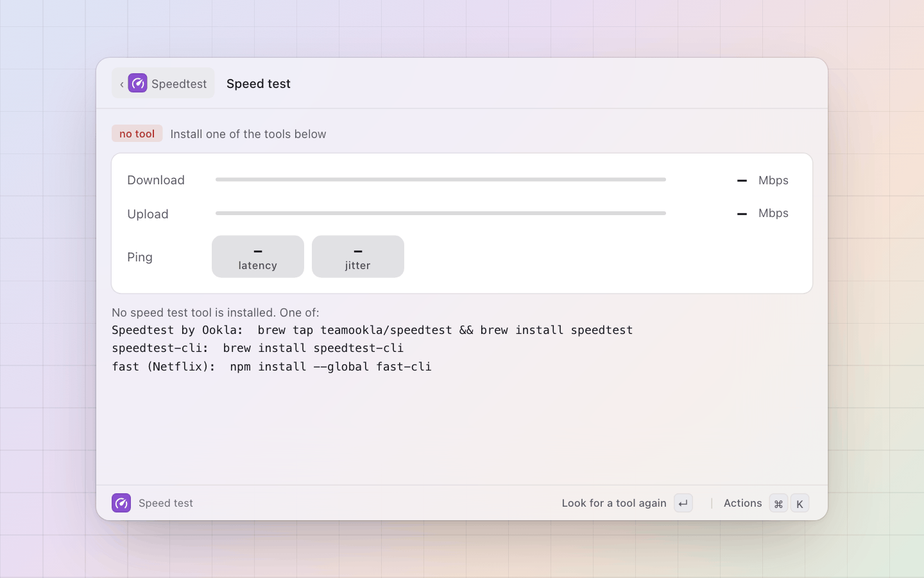
Task: Click the Return key icon
Action: pos(683,504)
